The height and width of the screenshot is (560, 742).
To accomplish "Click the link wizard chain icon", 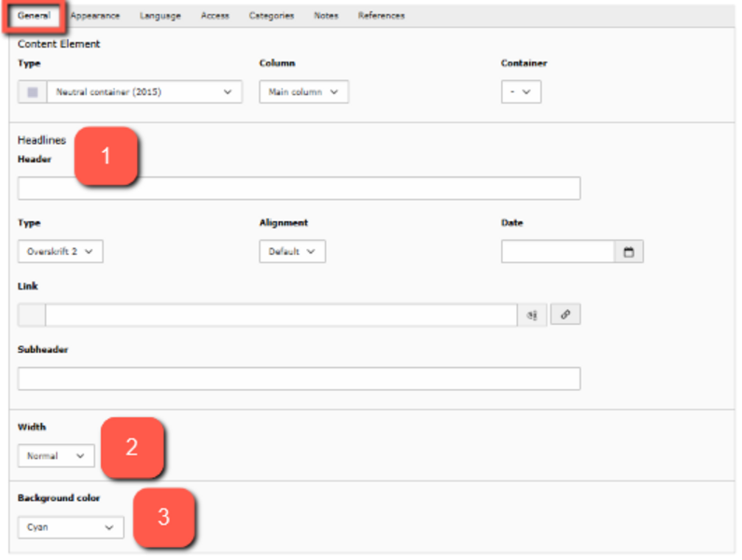I will (565, 315).
